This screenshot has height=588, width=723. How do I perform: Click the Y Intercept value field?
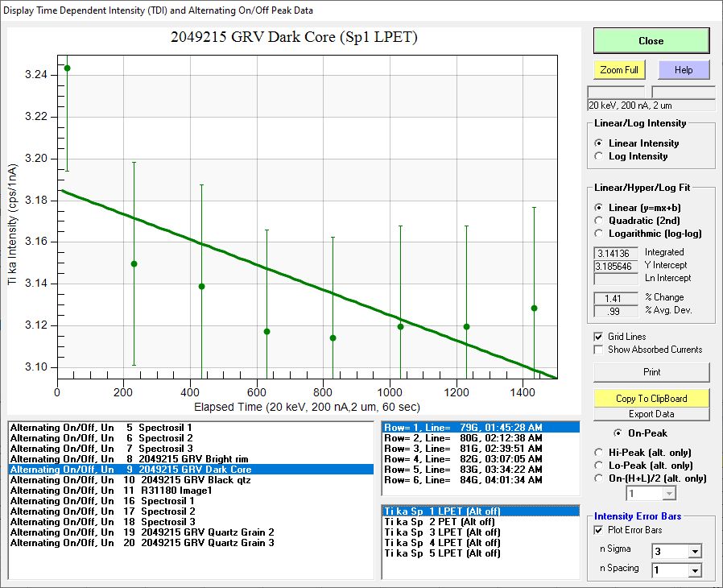point(617,266)
